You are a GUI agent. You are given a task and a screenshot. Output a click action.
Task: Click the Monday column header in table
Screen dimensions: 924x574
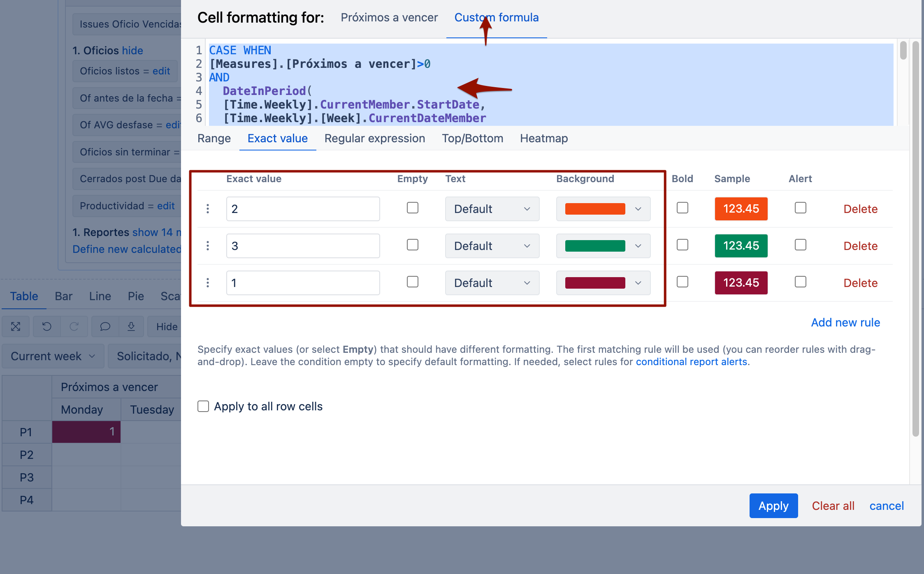(86, 410)
